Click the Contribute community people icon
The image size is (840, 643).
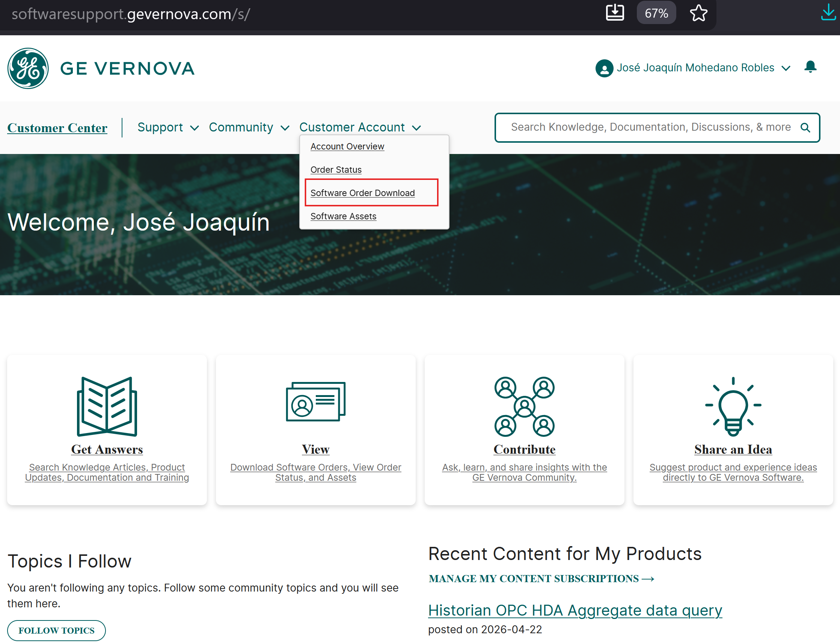(x=524, y=406)
